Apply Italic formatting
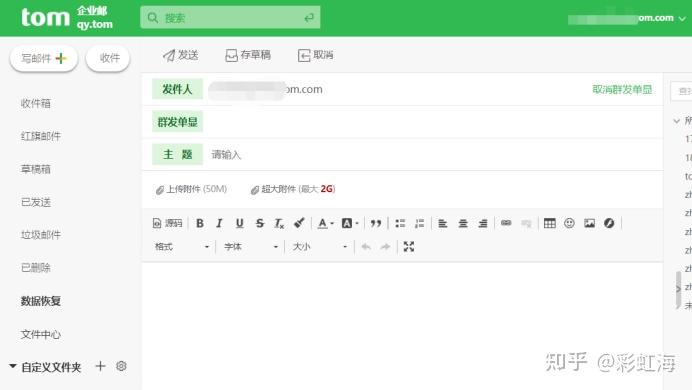The height and width of the screenshot is (390, 692). [219, 223]
